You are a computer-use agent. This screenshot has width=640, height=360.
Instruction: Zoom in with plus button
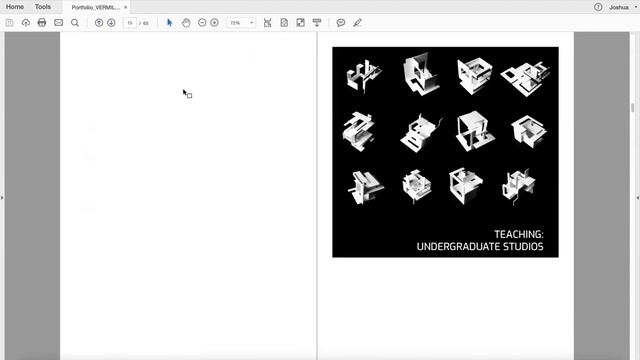(x=214, y=23)
